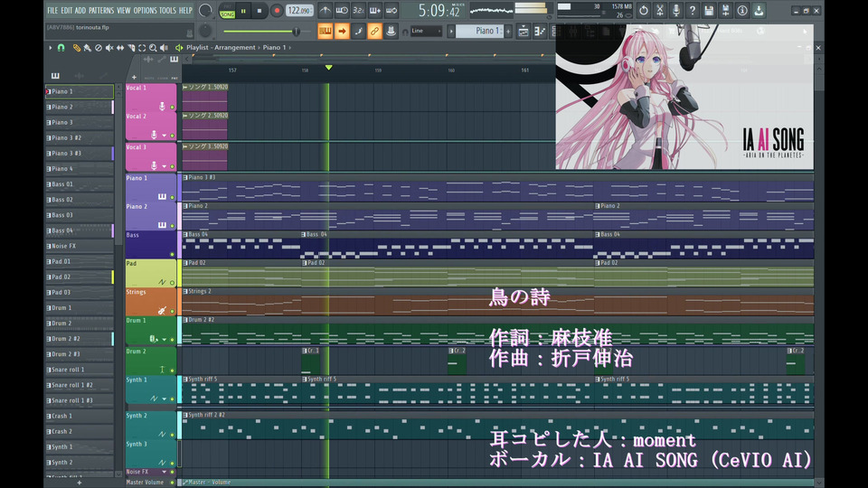Viewport: 868px width, 488px height.
Task: Click the loop recording icon
Action: [392, 10]
